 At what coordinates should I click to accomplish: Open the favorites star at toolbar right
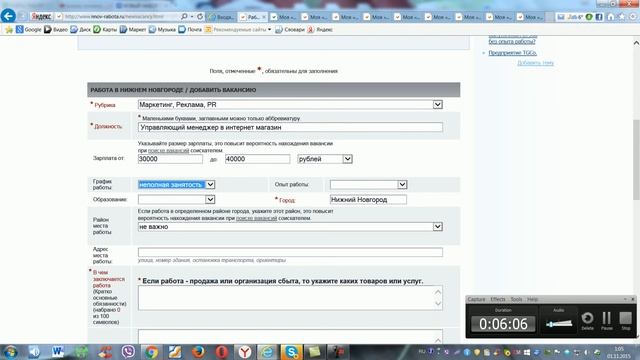click(x=622, y=17)
